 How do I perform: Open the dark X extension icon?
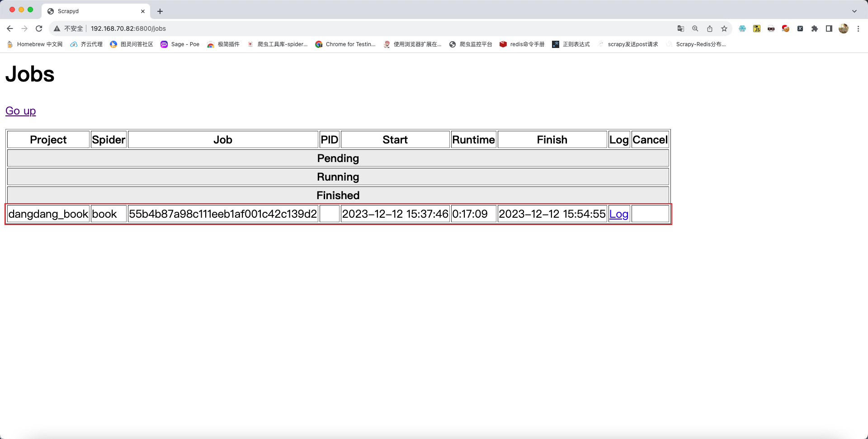(800, 29)
